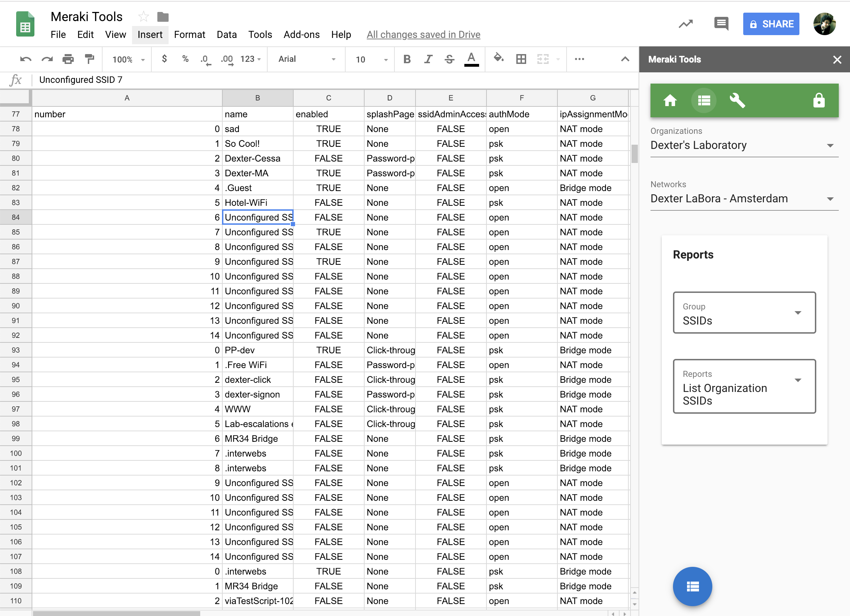Open the wrench tools icon in sidebar
This screenshot has width=850, height=616.
737,100
